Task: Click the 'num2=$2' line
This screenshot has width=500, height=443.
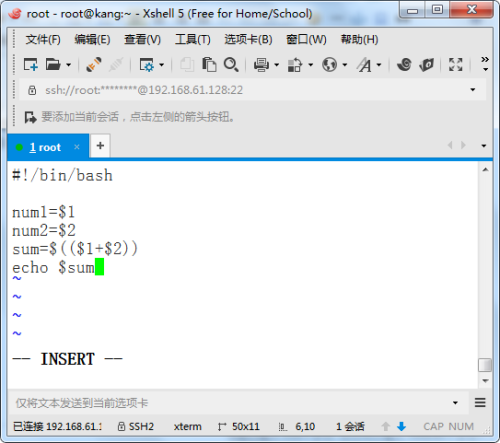Action: pyautogui.click(x=44, y=230)
